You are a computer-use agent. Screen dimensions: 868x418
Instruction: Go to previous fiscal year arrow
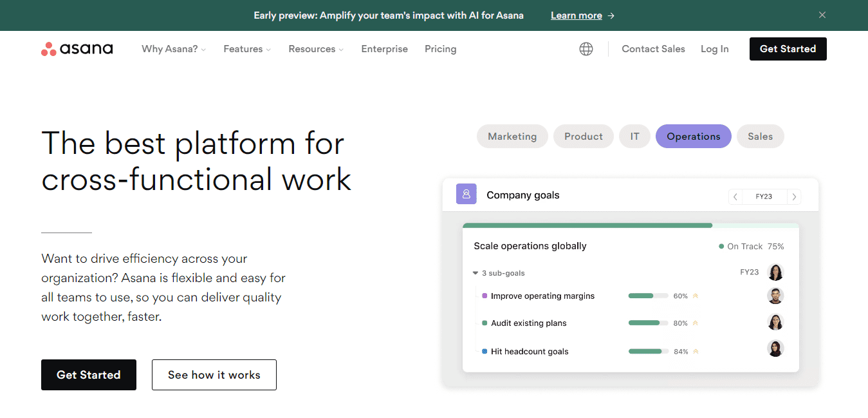point(735,197)
